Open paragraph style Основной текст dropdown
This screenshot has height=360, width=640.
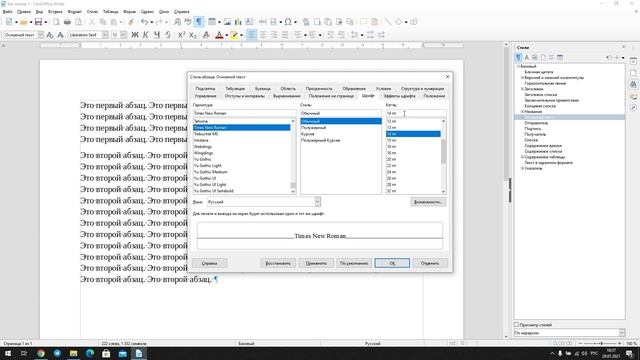[x=40, y=35]
